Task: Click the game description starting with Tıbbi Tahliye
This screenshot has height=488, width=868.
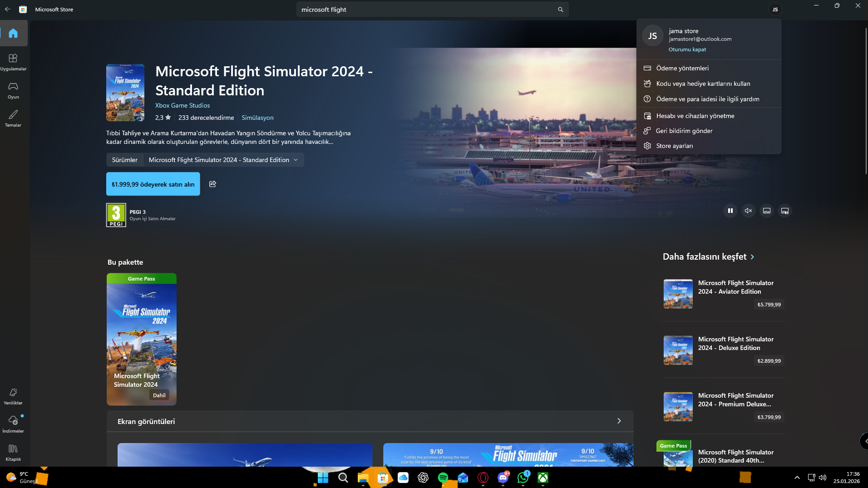Action: tap(228, 138)
